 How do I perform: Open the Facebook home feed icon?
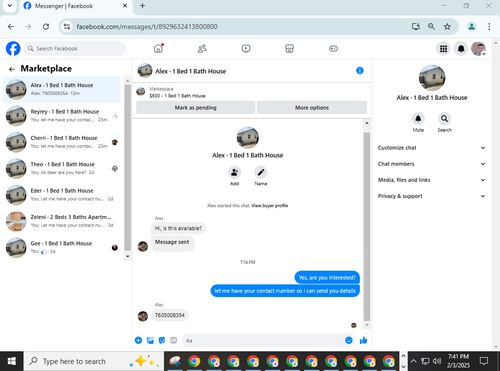tap(158, 49)
